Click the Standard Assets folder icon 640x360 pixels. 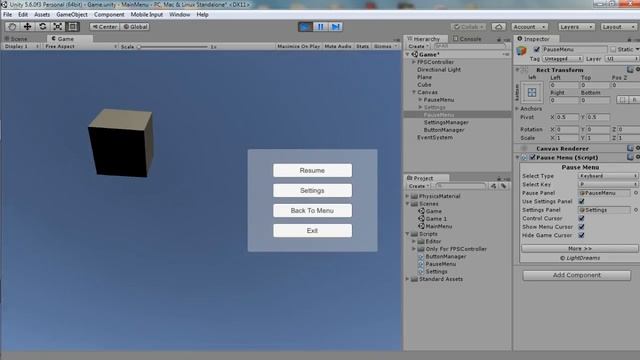pos(414,279)
